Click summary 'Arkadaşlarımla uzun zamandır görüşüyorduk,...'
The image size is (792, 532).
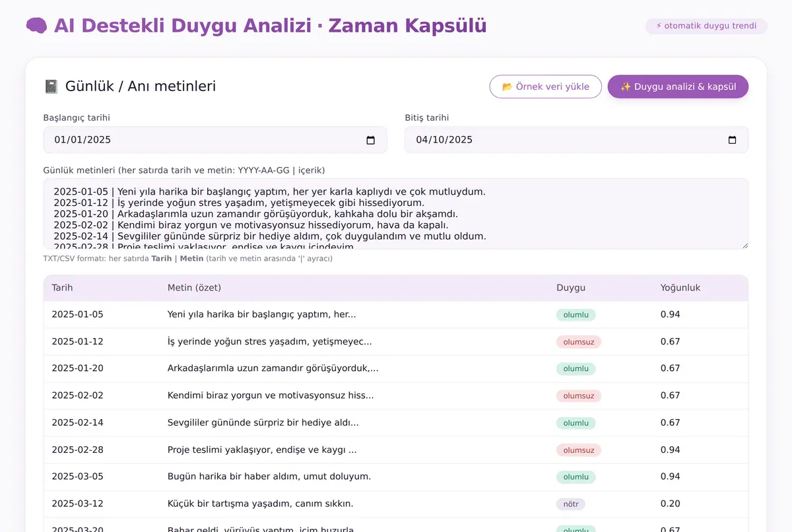273,368
